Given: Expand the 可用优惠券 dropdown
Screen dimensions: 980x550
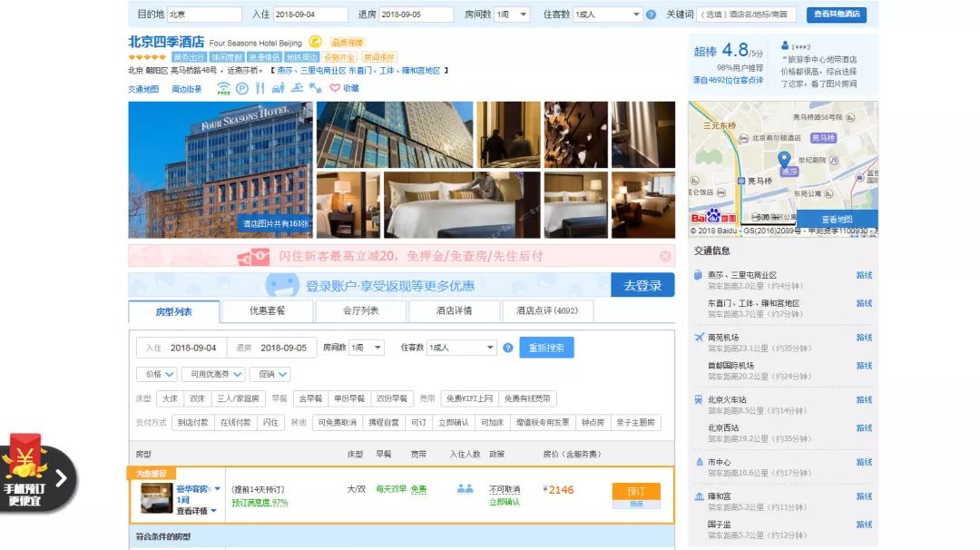Looking at the screenshot, I should point(213,374).
